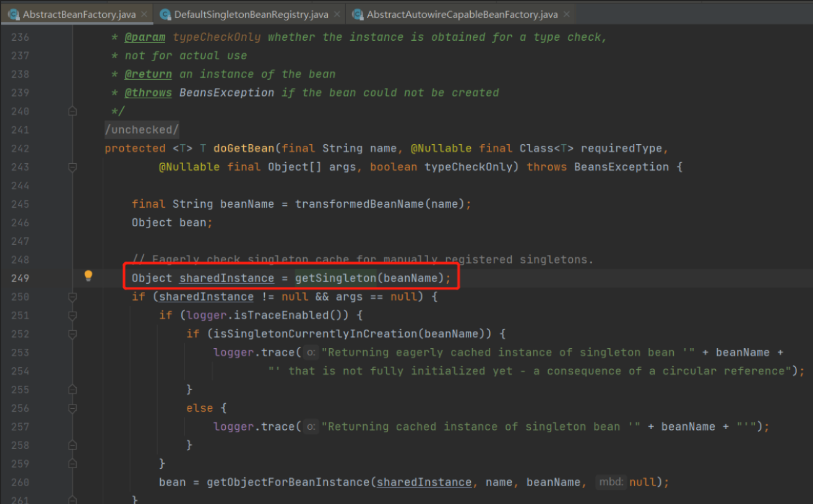Image resolution: width=813 pixels, height=504 pixels.
Task: Click the 'o:' parameter hint on line 253
Action: coord(312,352)
